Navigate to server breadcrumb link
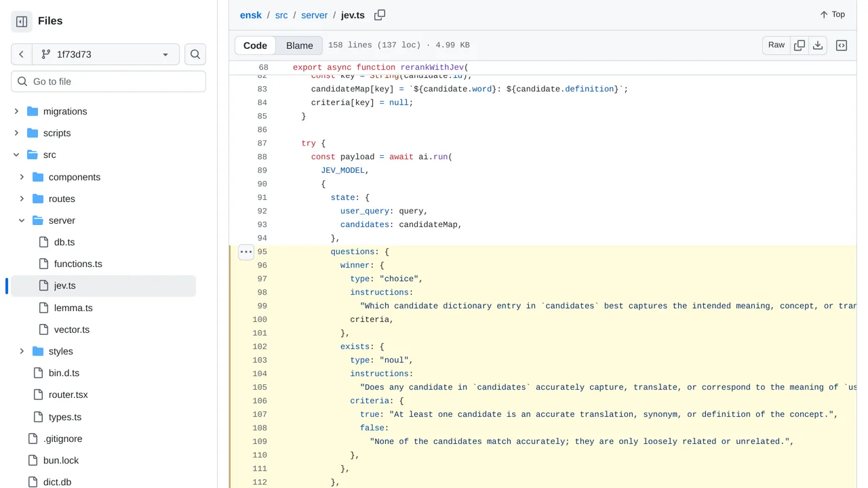The width and height of the screenshot is (868, 488). (314, 15)
